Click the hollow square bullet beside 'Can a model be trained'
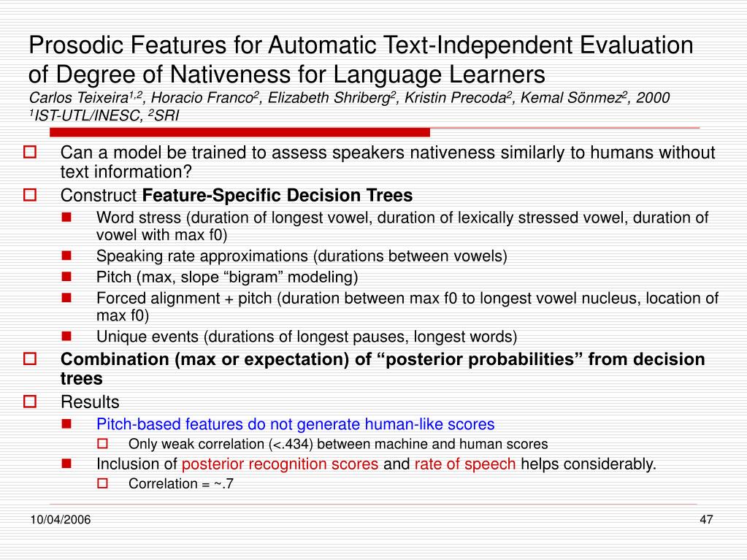The image size is (747, 560). pos(30,152)
